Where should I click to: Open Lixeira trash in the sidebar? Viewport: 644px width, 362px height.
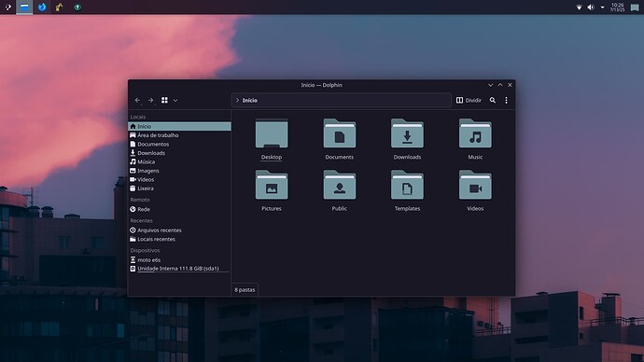(x=179, y=188)
